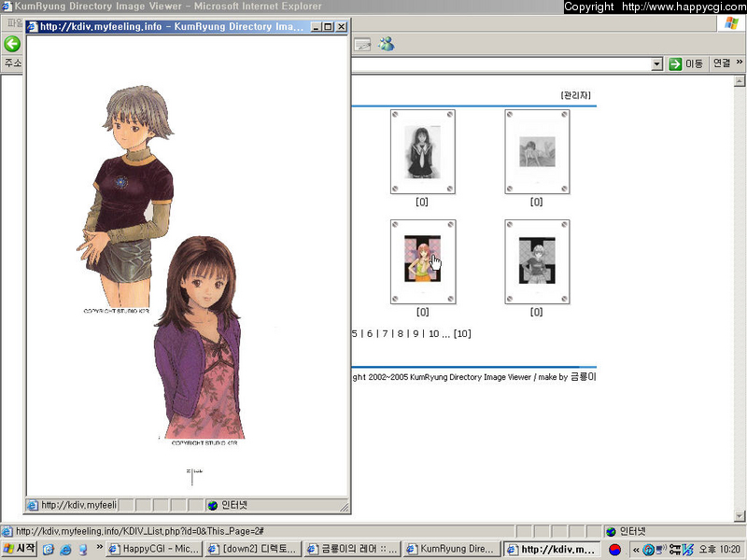Click the 금룡이 author link in footer
Image resolution: width=747 pixels, height=560 pixels.
(x=583, y=377)
